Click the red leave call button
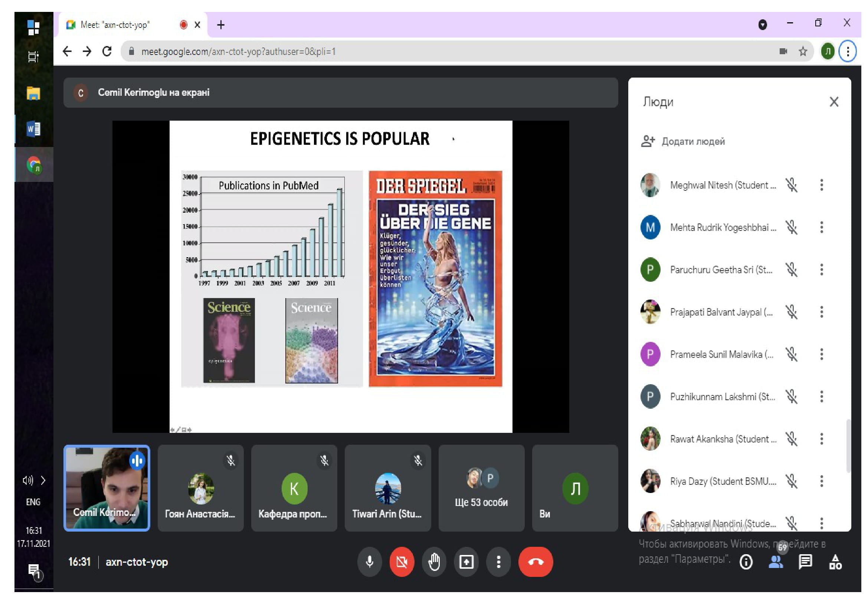The height and width of the screenshot is (614, 868). [x=536, y=562]
